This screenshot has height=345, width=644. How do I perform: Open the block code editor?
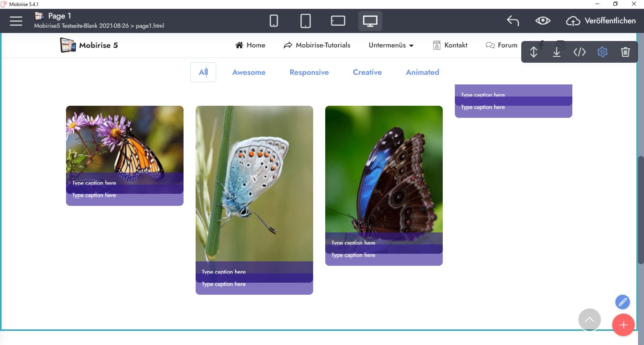tap(579, 52)
